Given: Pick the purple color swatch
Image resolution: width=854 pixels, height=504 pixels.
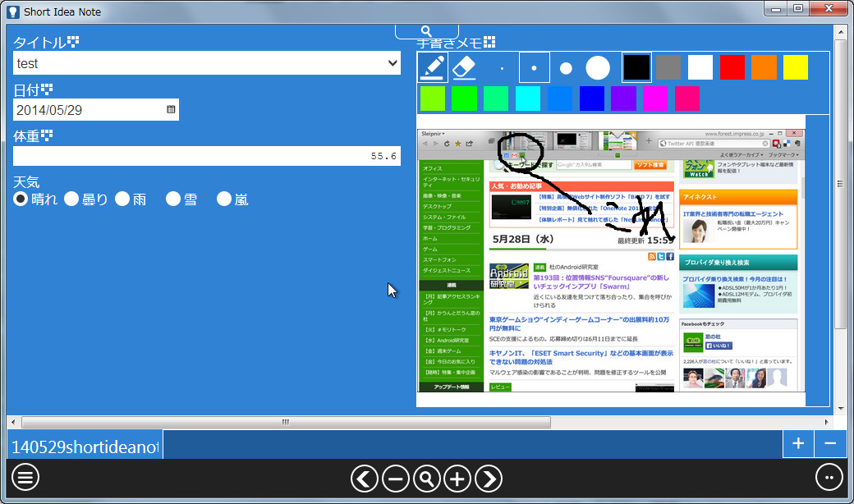Looking at the screenshot, I should (623, 99).
